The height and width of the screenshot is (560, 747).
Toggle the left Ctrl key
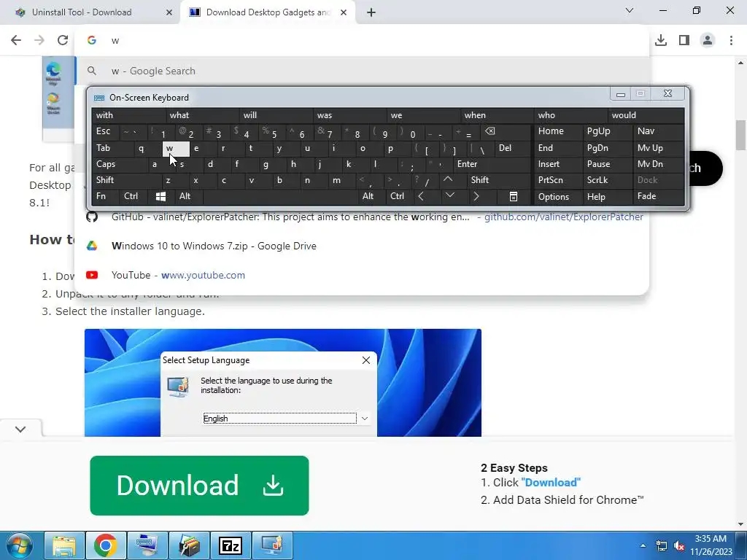(x=133, y=196)
